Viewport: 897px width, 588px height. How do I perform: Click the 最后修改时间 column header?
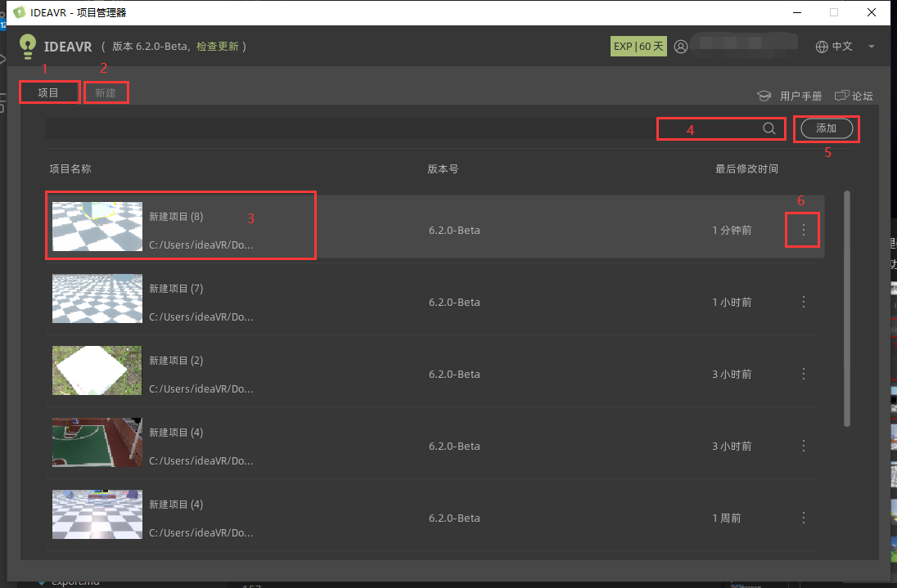(746, 168)
